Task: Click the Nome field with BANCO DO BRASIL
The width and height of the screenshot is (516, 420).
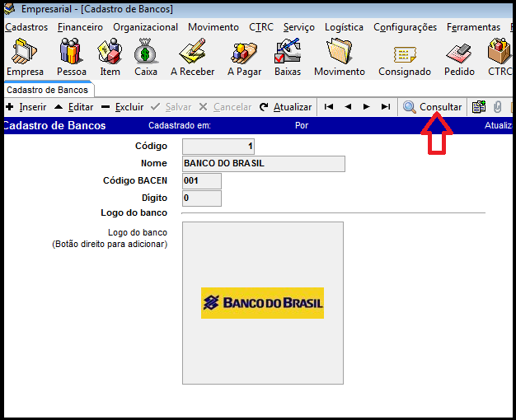Action: click(263, 164)
